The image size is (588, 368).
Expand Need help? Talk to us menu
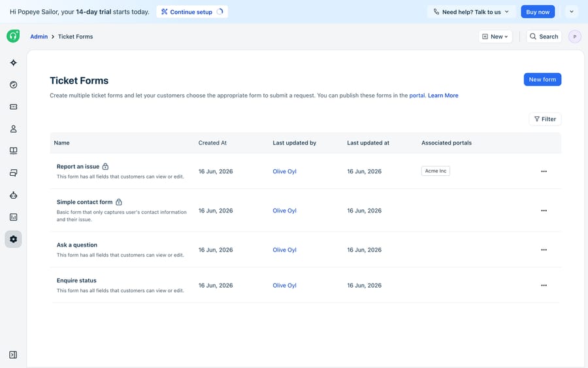[x=472, y=12]
